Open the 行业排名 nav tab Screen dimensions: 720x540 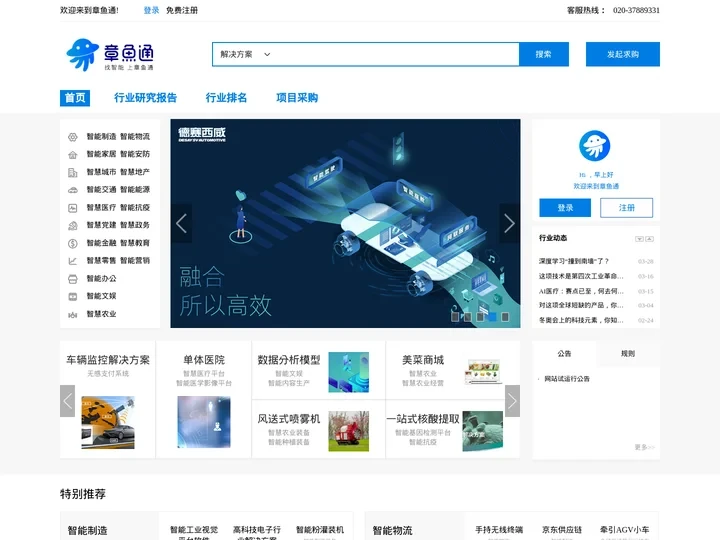(226, 98)
